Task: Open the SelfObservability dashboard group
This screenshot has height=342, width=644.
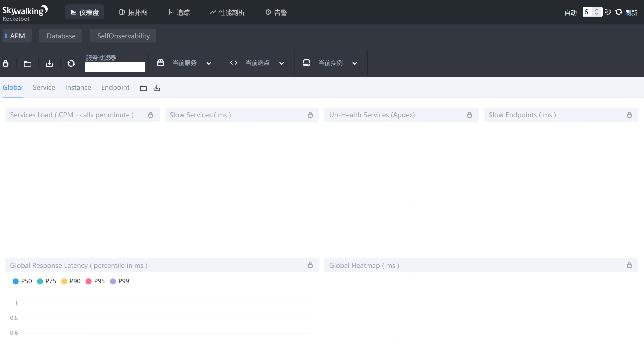Action: [x=123, y=36]
